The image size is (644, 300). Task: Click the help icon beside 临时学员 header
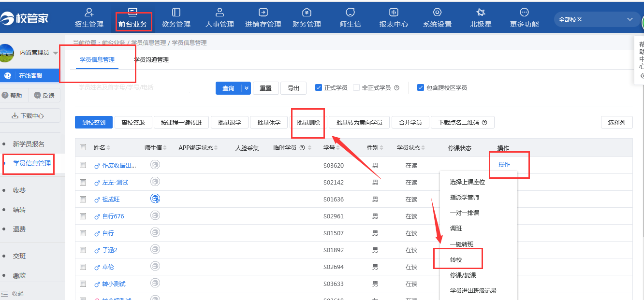coord(302,148)
